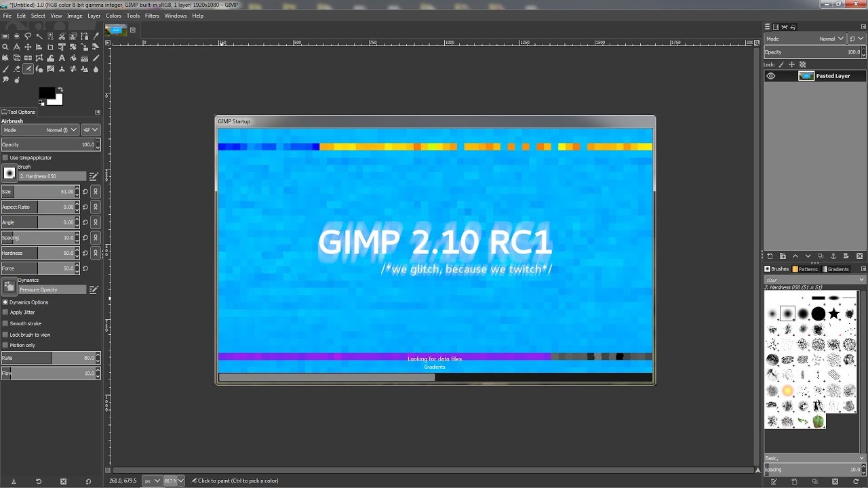Choose the Crop tool
868x488 pixels.
pos(50,47)
